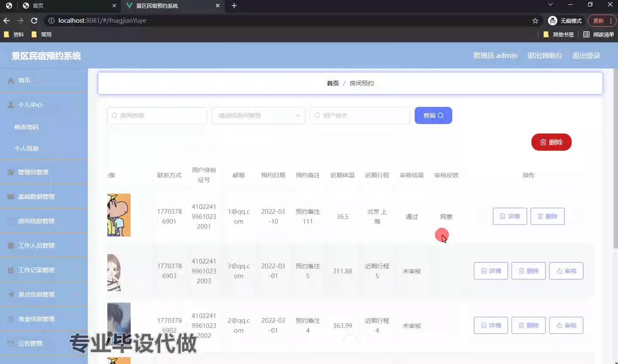618x364 pixels.
Task: Open a new browser tab with plus icon
Action: (x=234, y=6)
